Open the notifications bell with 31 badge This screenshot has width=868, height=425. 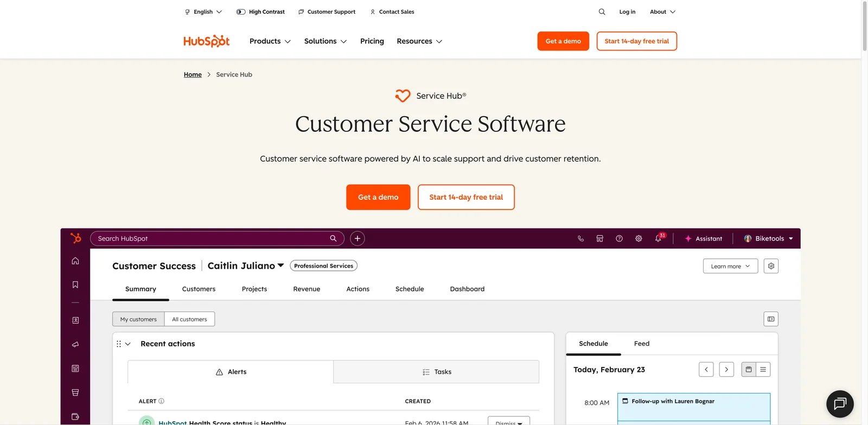(x=659, y=238)
